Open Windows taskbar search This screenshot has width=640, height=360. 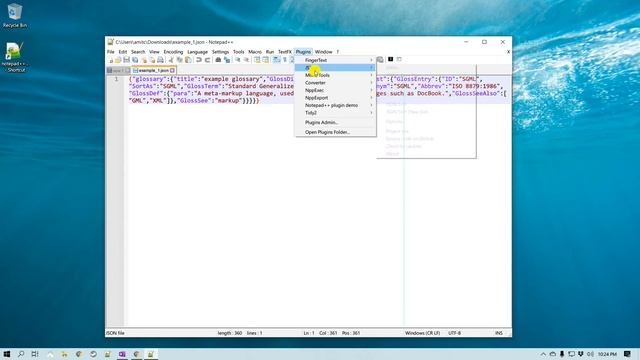coord(21,354)
